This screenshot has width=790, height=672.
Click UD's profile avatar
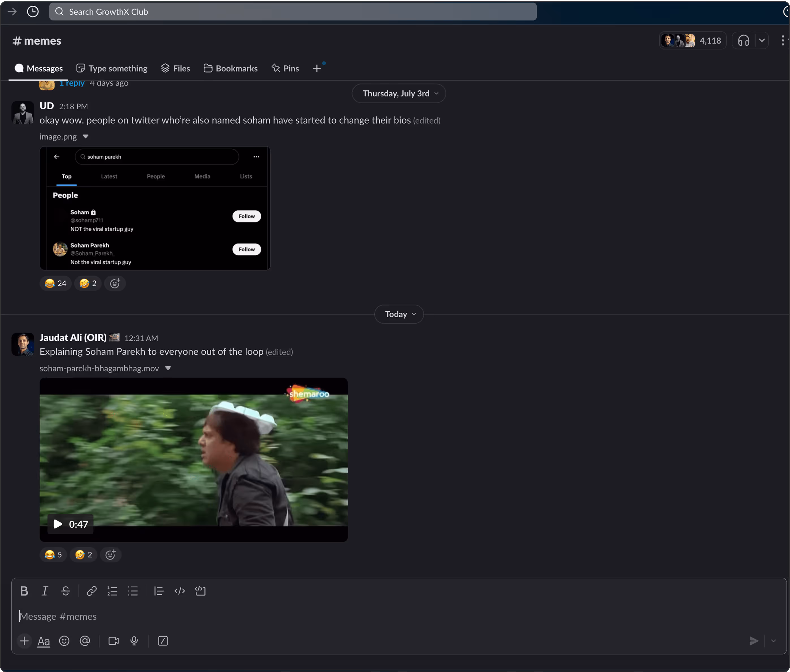23,113
